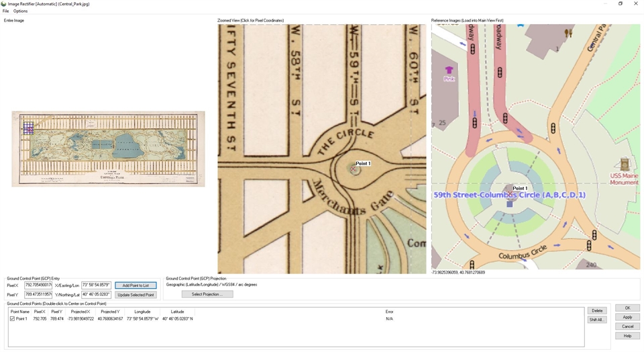Viewport: 644px width, 352px height.
Task: Open the Options menu
Action: [x=20, y=11]
